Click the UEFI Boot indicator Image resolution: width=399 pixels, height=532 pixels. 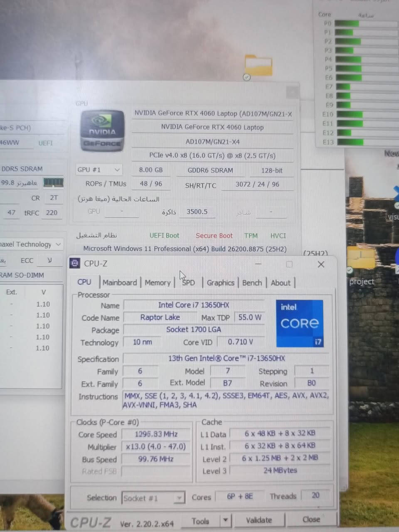[x=164, y=236]
